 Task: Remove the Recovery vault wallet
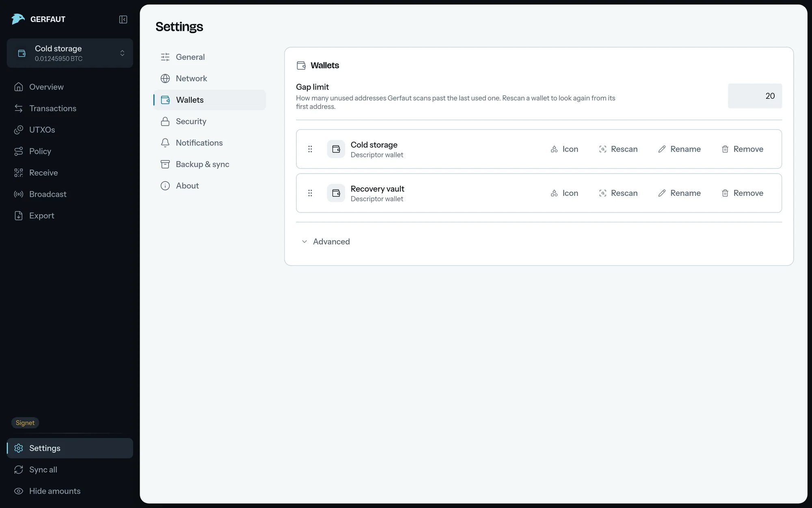pyautogui.click(x=743, y=193)
